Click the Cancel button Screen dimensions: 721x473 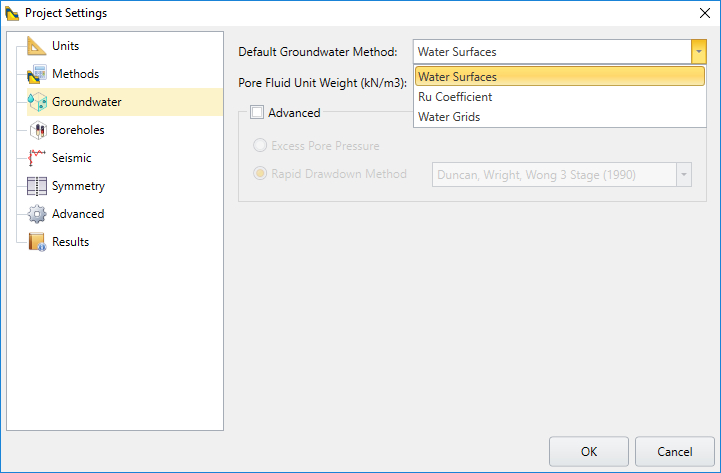tap(675, 451)
